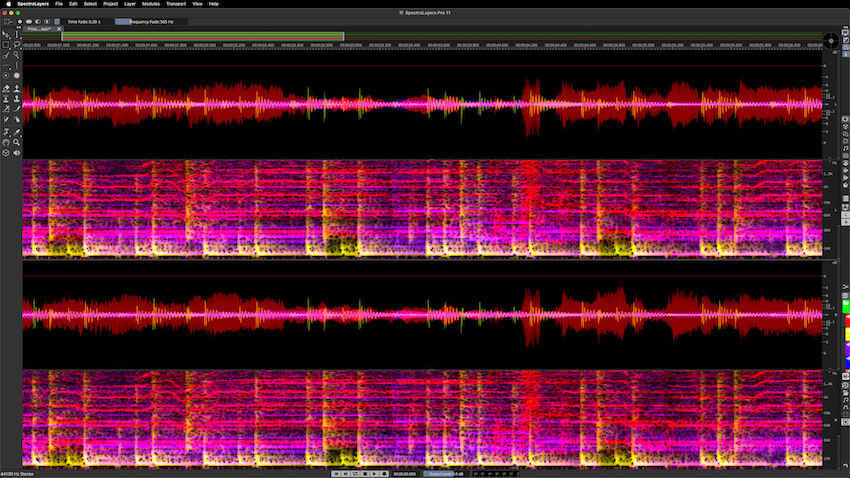Select the Hand pan tool
The image size is (850, 478).
click(x=6, y=142)
